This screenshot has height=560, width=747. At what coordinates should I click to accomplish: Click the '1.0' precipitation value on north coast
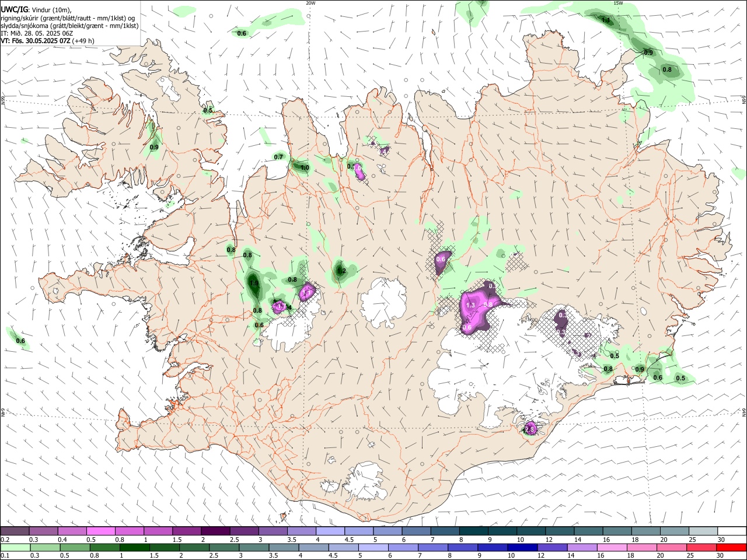tap(305, 168)
